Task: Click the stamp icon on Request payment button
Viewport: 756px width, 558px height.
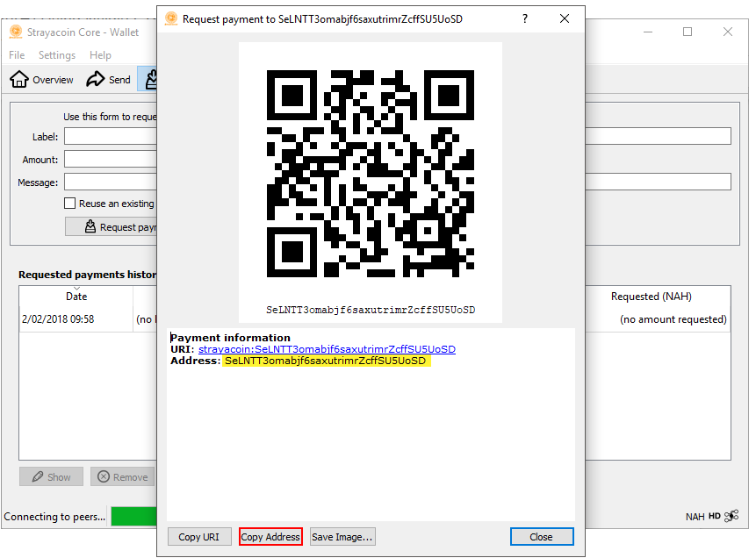Action: click(90, 226)
